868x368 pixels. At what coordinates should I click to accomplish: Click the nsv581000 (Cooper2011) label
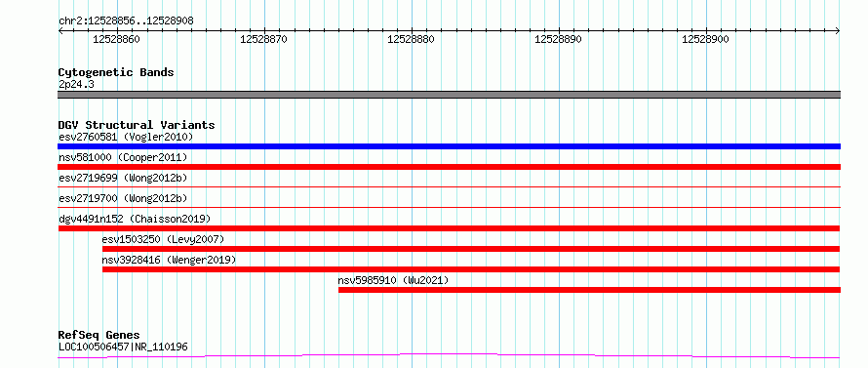[x=123, y=157]
